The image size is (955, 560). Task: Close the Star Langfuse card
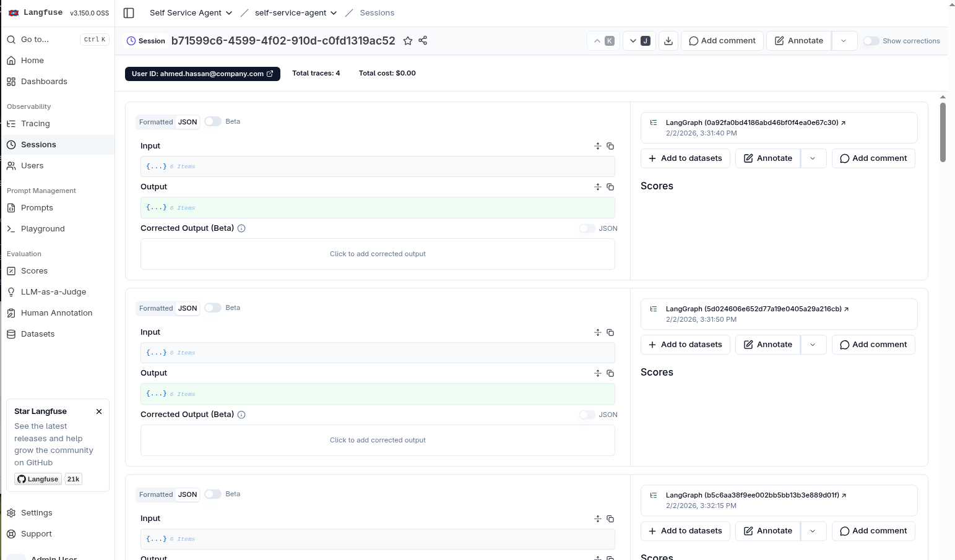99,411
